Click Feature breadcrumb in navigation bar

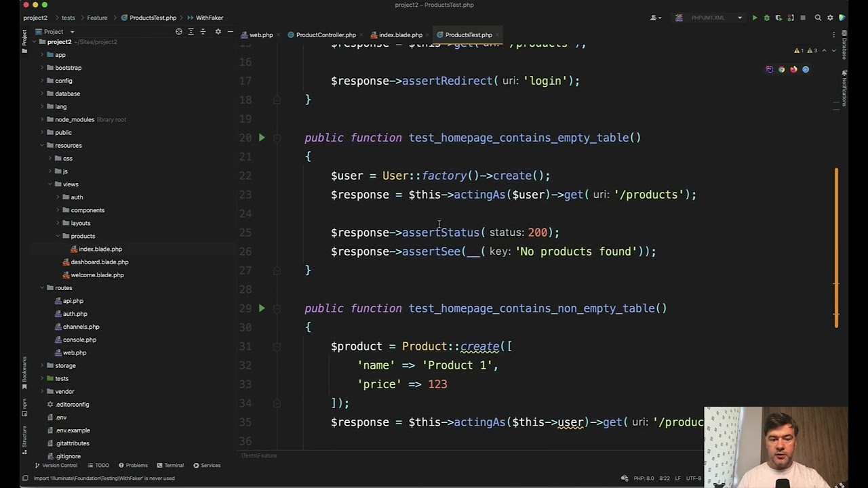[97, 18]
